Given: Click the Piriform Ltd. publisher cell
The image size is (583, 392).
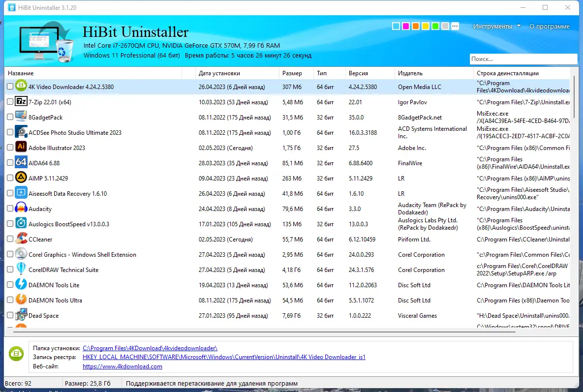Looking at the screenshot, I should click(x=414, y=240).
